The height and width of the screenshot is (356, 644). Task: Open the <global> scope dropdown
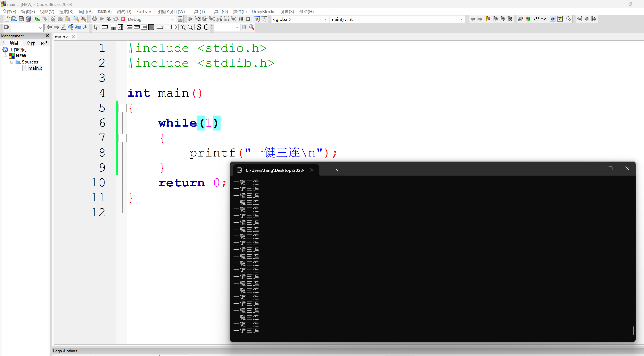(325, 19)
